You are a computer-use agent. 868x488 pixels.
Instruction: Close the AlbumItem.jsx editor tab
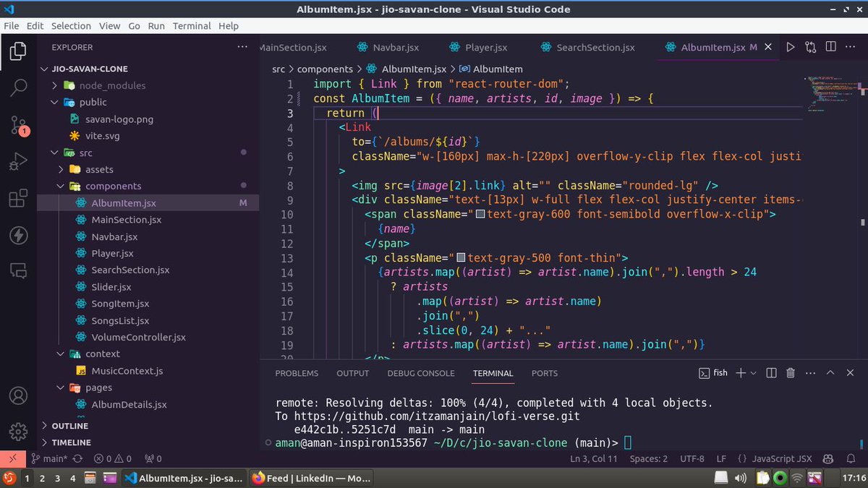768,47
